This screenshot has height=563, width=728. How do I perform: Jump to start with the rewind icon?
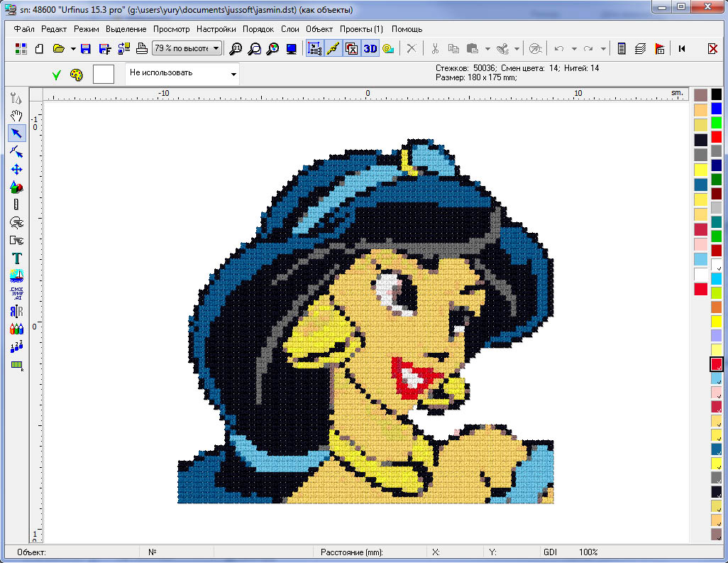tap(682, 48)
